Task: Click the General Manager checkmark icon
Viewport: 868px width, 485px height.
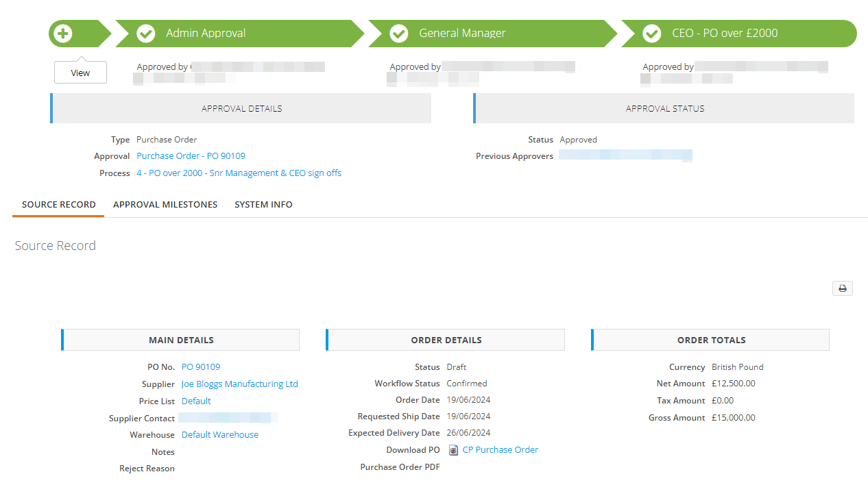Action: (398, 33)
